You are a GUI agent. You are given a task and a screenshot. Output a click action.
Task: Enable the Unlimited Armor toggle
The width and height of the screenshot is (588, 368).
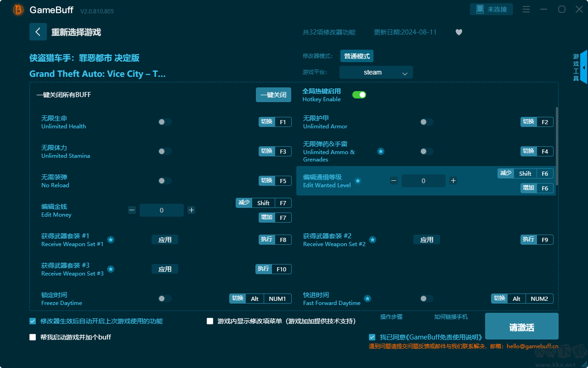pyautogui.click(x=427, y=122)
